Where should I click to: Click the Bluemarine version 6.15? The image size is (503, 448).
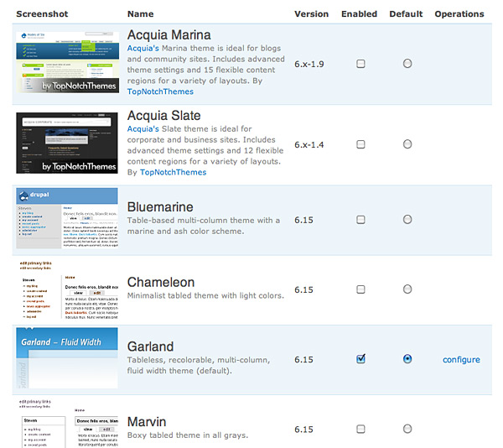tap(303, 220)
